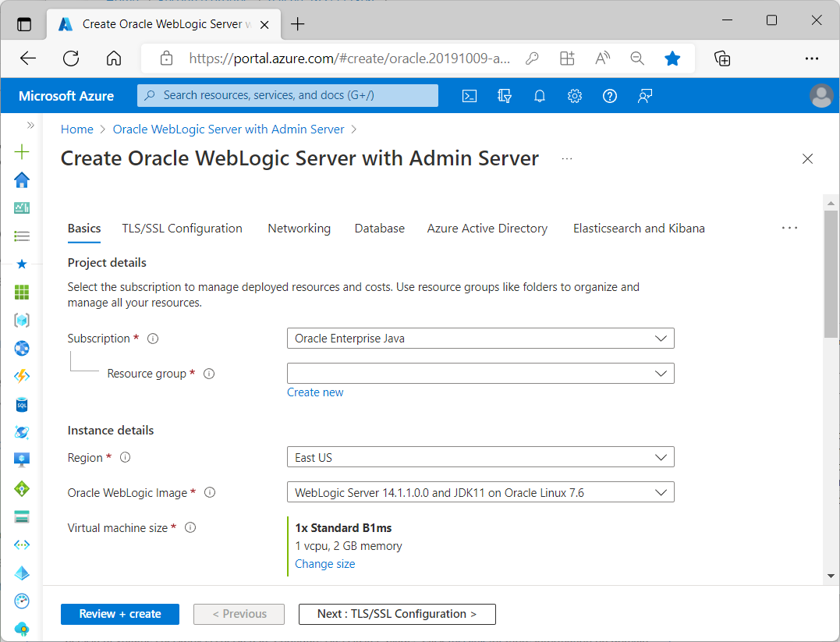840x642 pixels.
Task: Go to Home icon in Azure sidebar
Action: pos(21,180)
